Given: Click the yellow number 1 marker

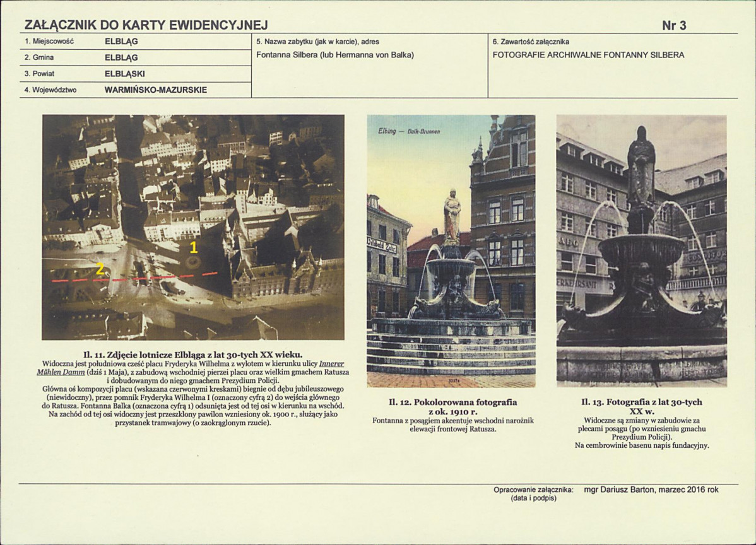Looking at the screenshot, I should [x=193, y=248].
